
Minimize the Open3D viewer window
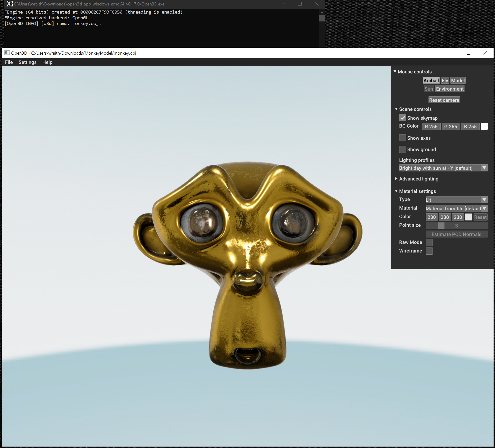click(452, 53)
